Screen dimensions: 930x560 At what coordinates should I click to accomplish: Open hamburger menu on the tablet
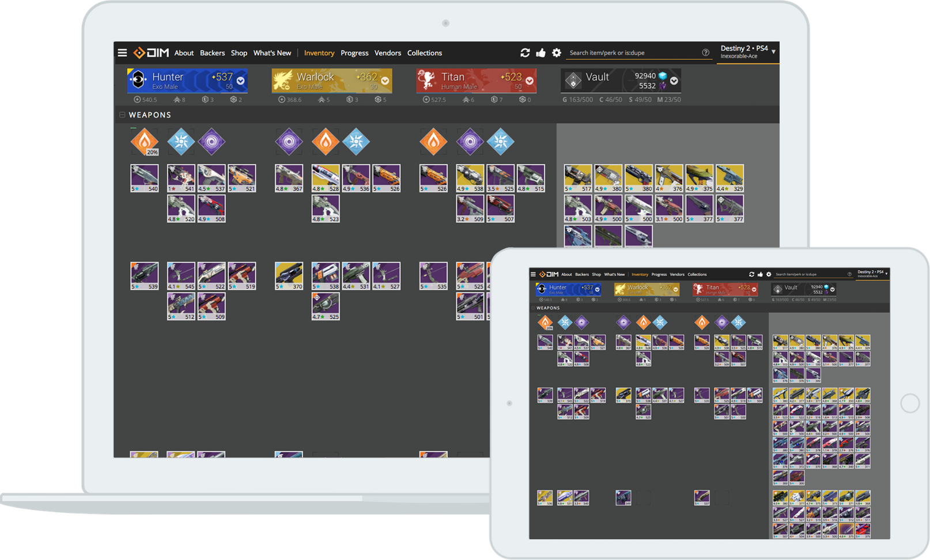point(534,274)
